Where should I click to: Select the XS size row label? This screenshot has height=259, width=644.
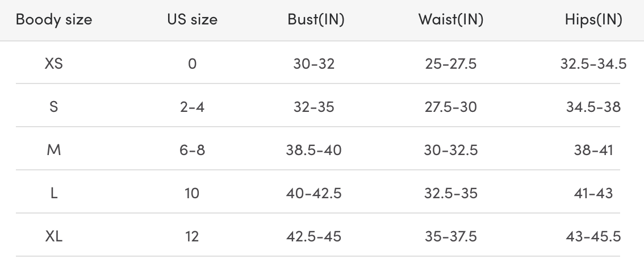(53, 64)
